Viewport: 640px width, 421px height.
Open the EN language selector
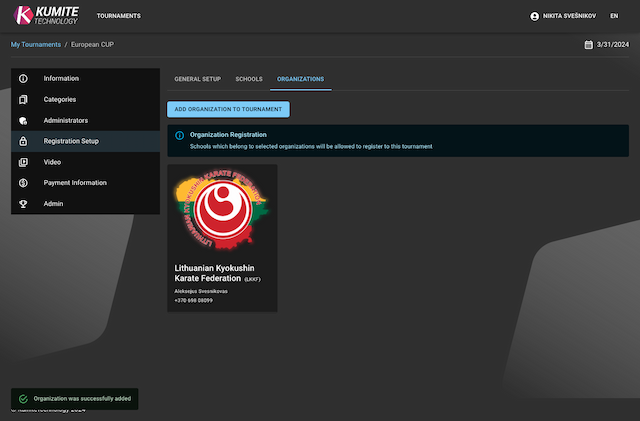pos(613,16)
